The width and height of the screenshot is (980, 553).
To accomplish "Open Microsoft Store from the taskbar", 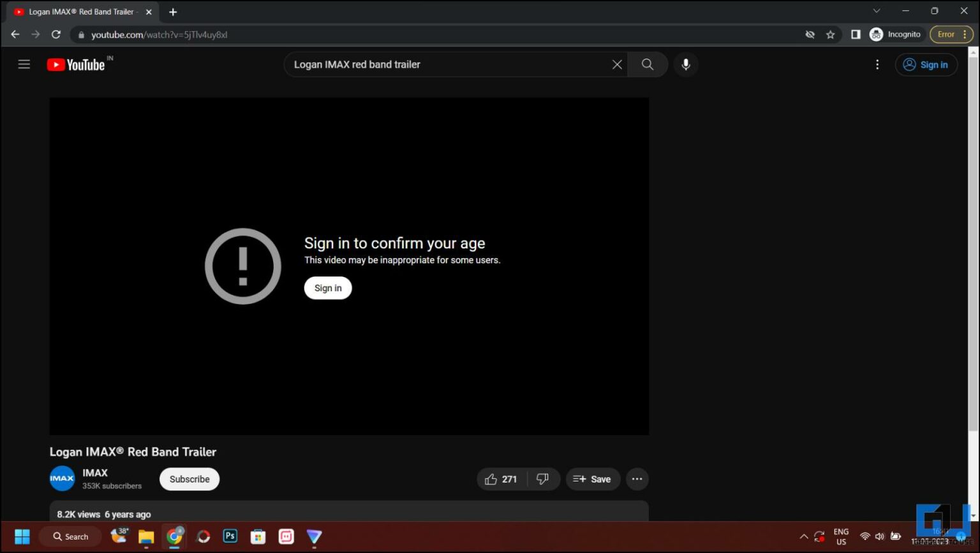I will point(258,536).
